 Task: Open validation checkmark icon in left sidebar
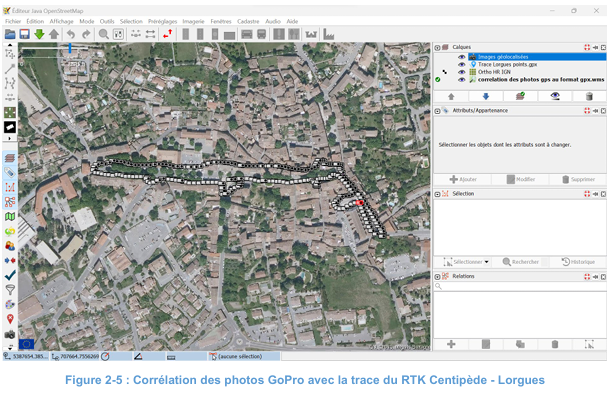10,275
